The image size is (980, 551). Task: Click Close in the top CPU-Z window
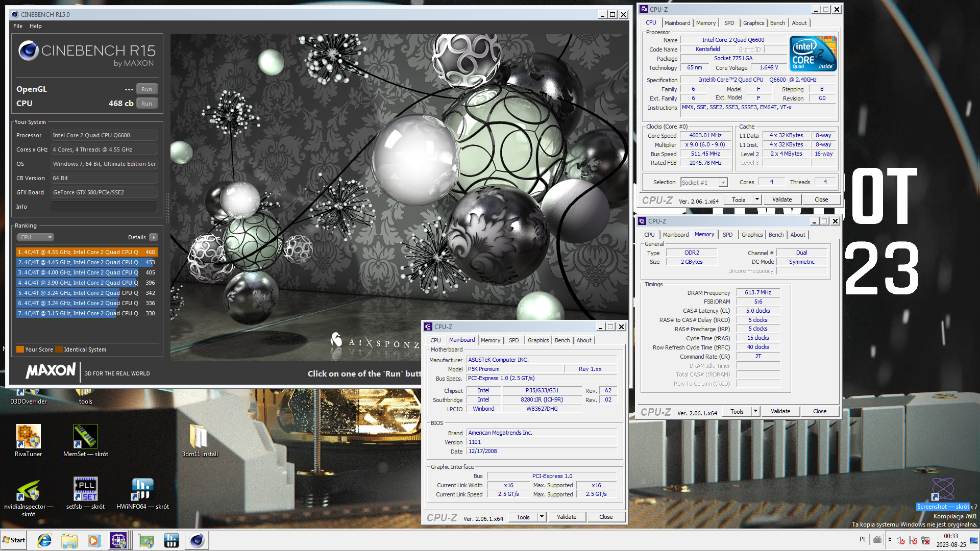pos(821,199)
